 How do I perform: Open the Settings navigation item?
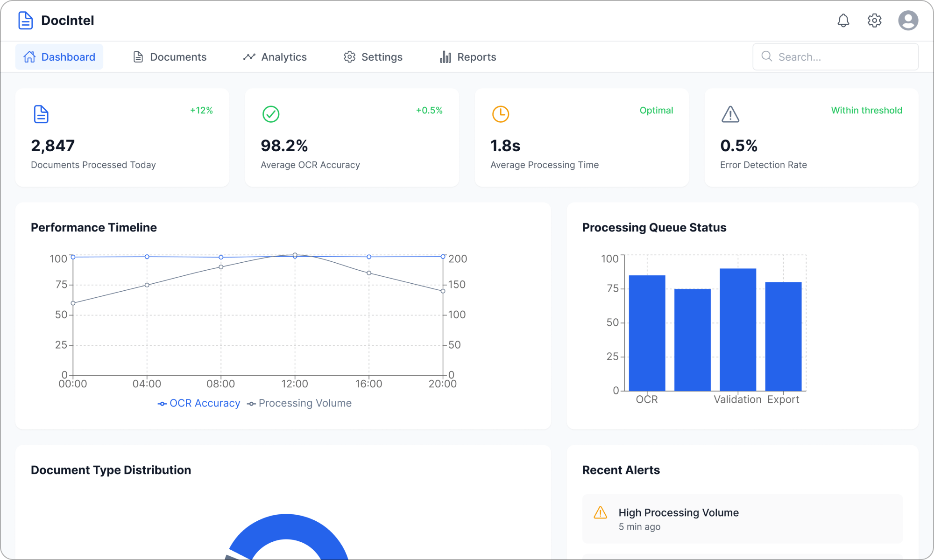373,56
